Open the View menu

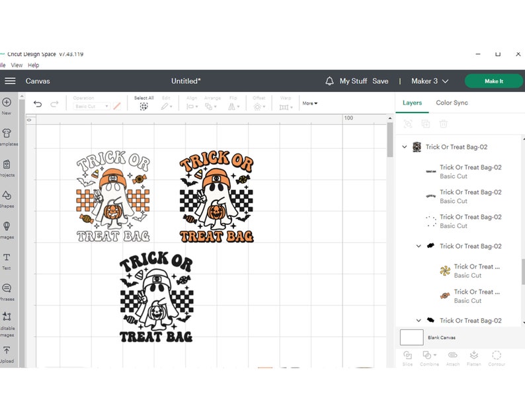tap(17, 65)
